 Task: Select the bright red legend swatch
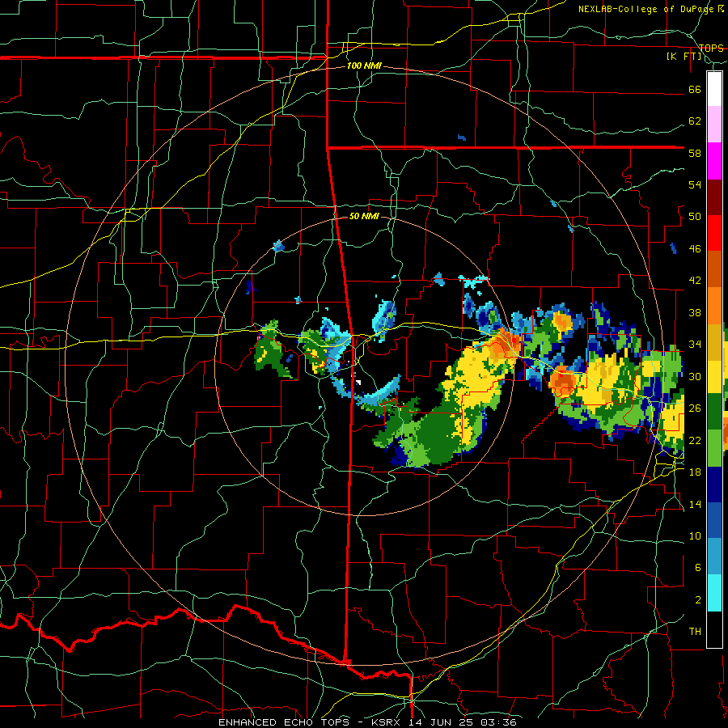(714, 233)
